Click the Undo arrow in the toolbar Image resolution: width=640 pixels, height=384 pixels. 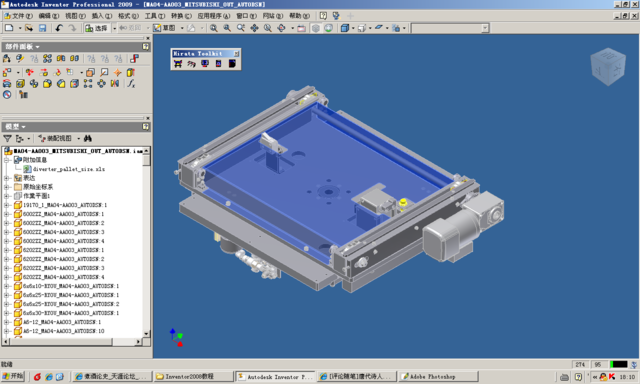pyautogui.click(x=59, y=28)
